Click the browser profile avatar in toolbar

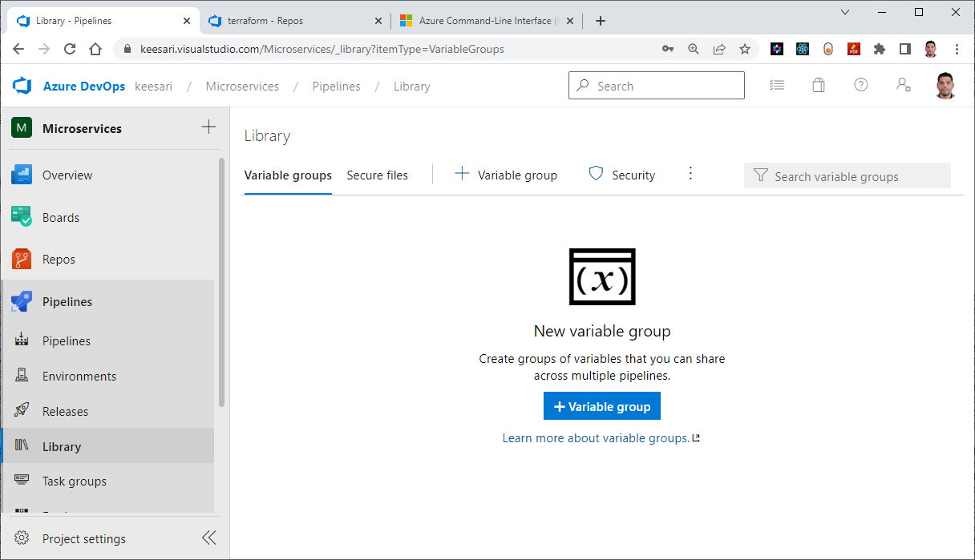click(930, 49)
